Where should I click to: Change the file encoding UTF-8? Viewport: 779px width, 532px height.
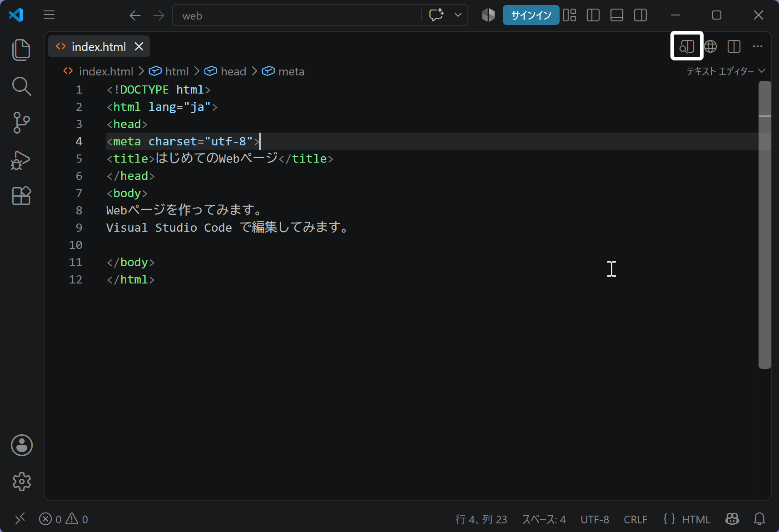[595, 519]
